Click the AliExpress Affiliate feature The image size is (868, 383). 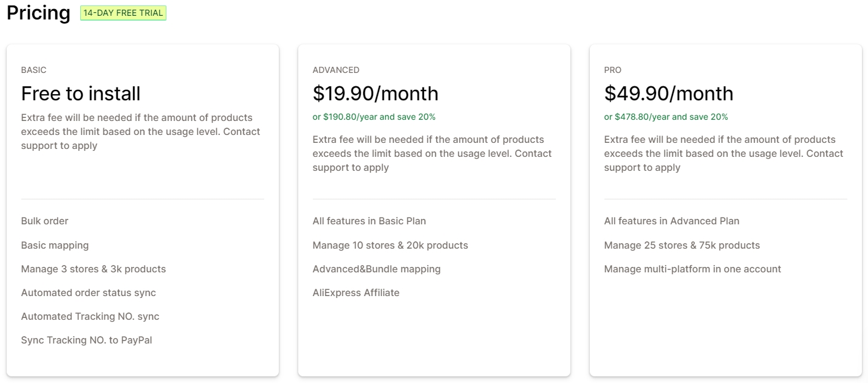[356, 293]
